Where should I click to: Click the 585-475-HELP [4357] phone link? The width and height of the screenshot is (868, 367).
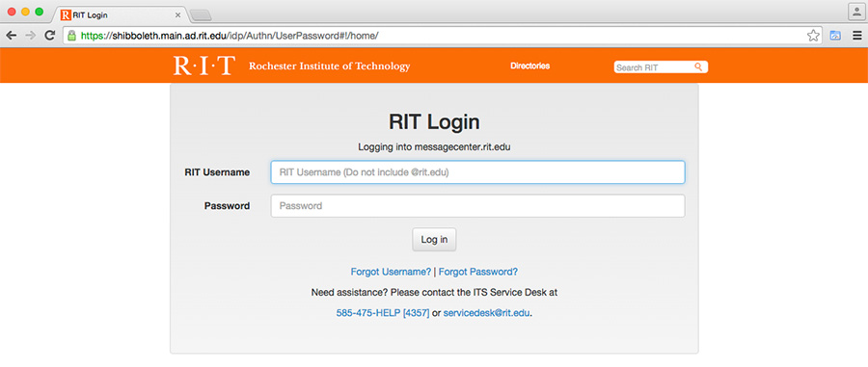(383, 313)
